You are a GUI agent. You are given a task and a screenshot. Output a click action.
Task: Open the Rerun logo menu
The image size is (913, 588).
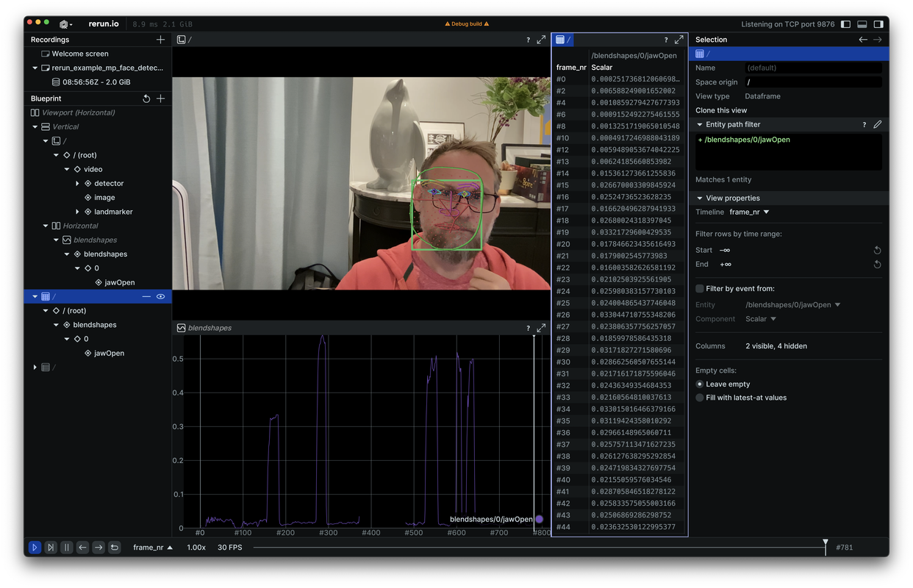pos(65,24)
